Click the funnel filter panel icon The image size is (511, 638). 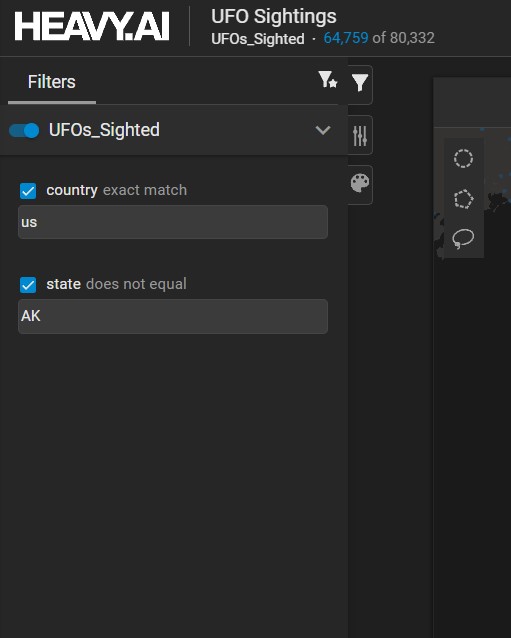(360, 83)
